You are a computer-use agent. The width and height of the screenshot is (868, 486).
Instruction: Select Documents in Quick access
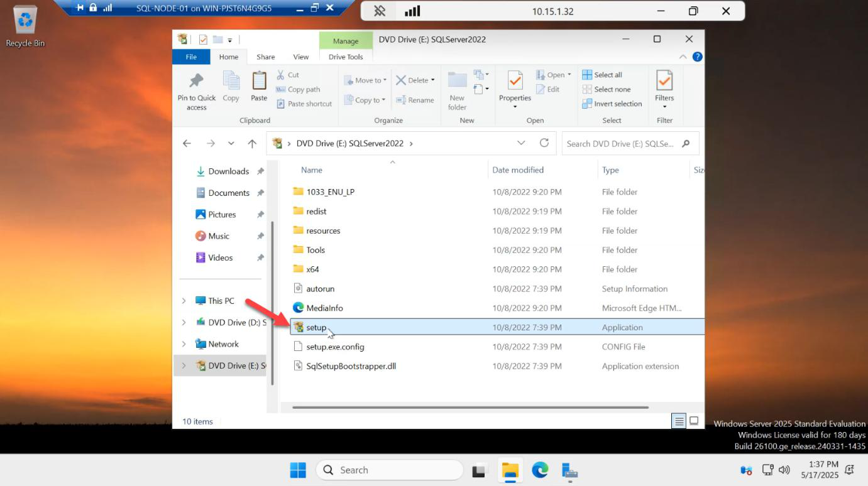tap(229, 193)
